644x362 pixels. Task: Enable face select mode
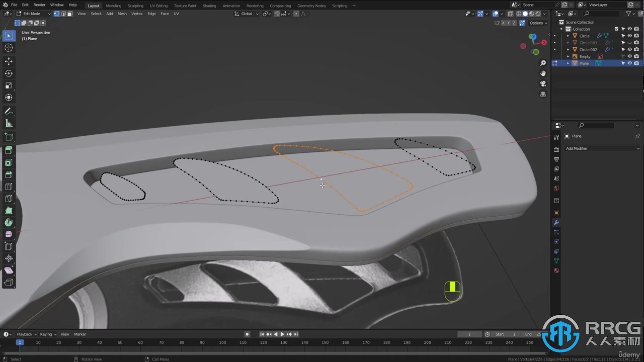(x=70, y=14)
